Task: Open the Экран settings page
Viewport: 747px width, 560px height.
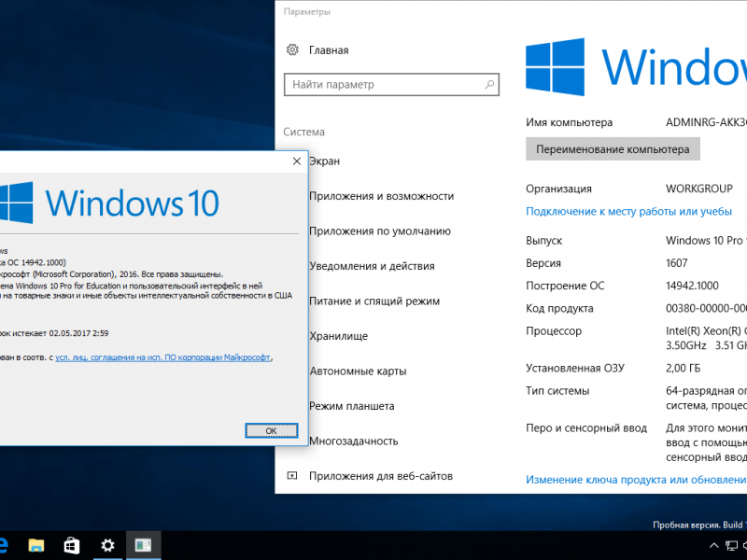Action: 324,161
